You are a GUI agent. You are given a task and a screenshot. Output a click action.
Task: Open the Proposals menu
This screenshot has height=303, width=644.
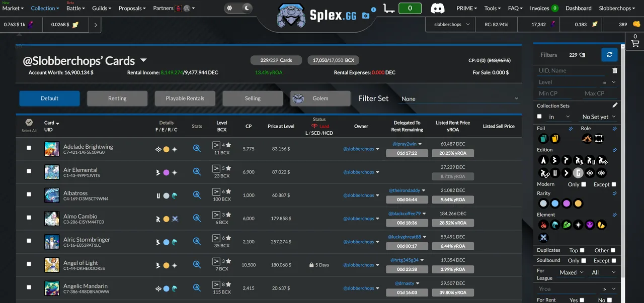point(132,9)
